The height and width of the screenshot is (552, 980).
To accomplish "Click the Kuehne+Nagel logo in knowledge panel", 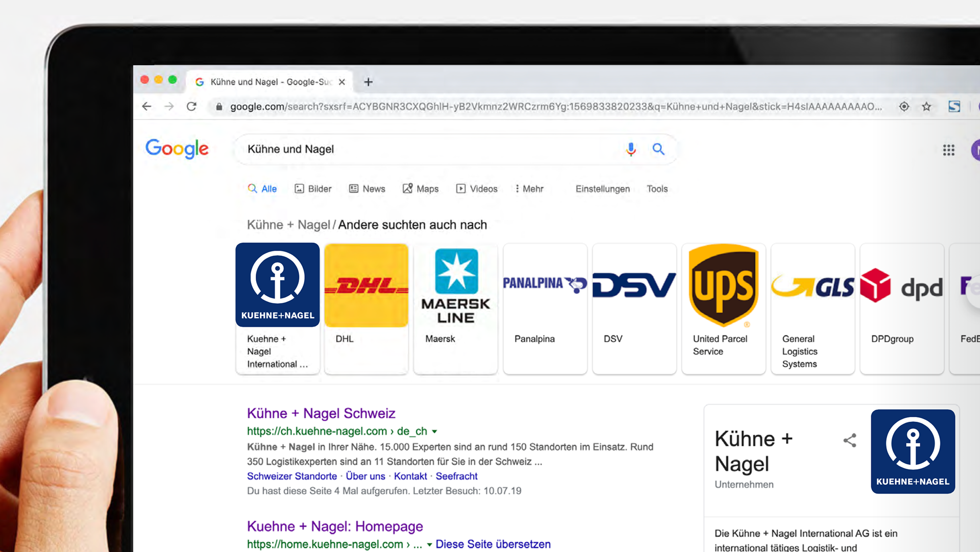I will (x=913, y=451).
